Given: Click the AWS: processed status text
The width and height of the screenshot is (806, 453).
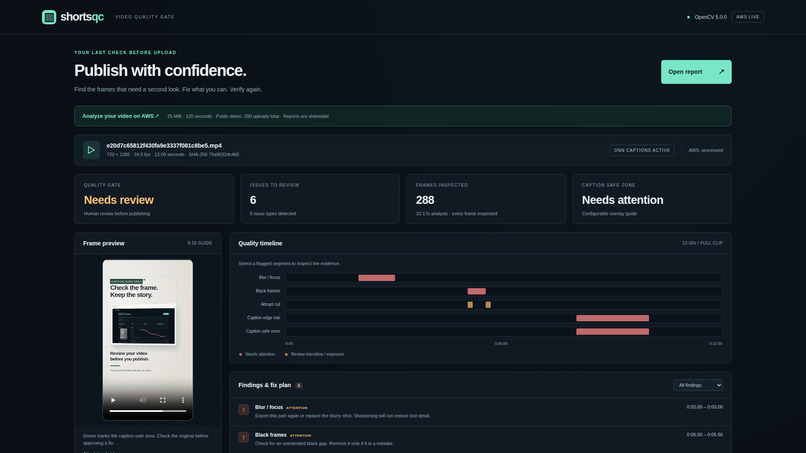Looking at the screenshot, I should click(x=705, y=150).
